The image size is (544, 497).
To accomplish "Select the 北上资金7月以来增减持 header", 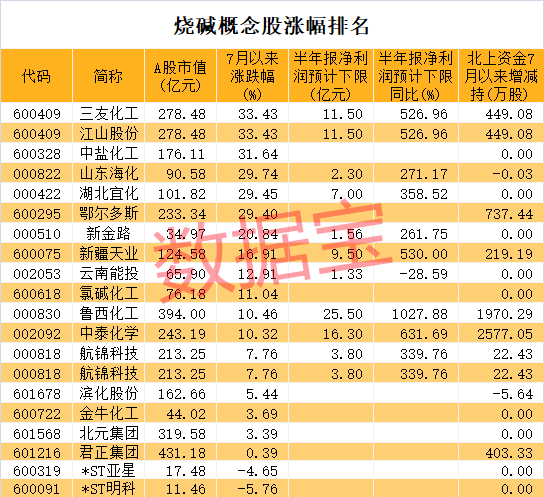I will 501,76.
